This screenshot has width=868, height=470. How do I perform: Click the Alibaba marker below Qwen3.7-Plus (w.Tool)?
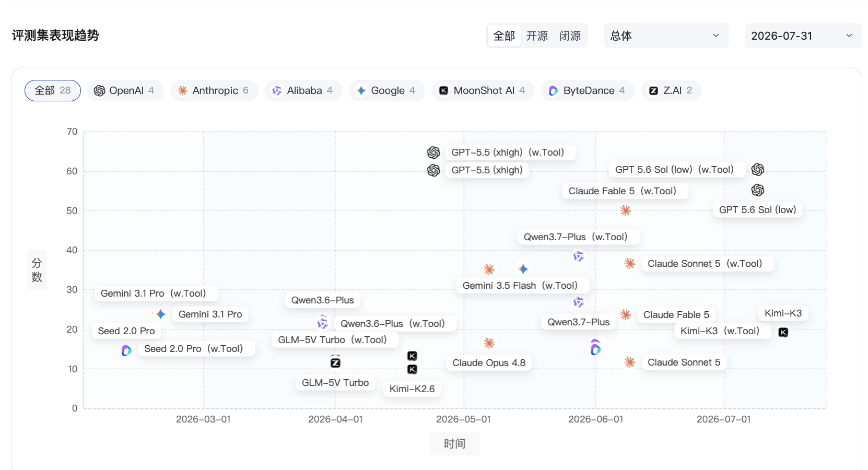tap(578, 256)
